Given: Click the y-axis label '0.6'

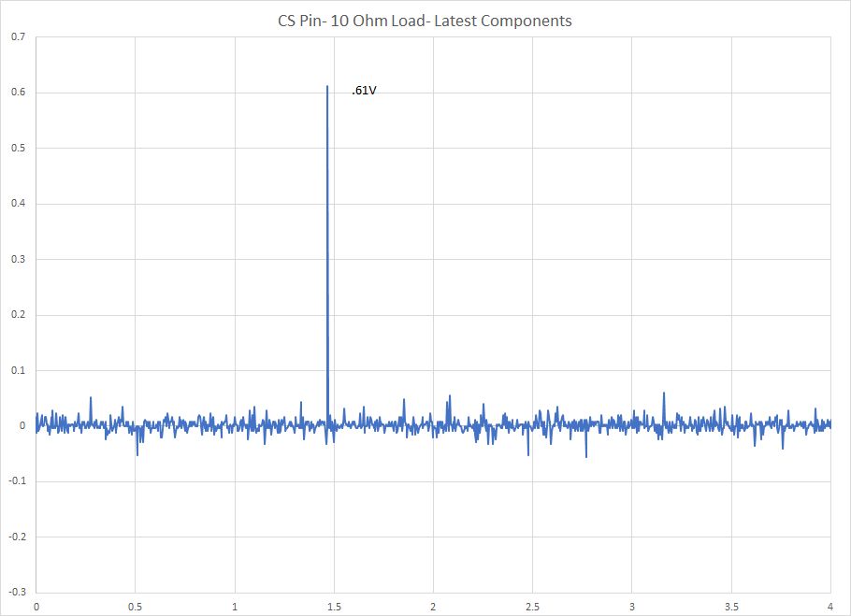Looking at the screenshot, I should pyautogui.click(x=18, y=93).
